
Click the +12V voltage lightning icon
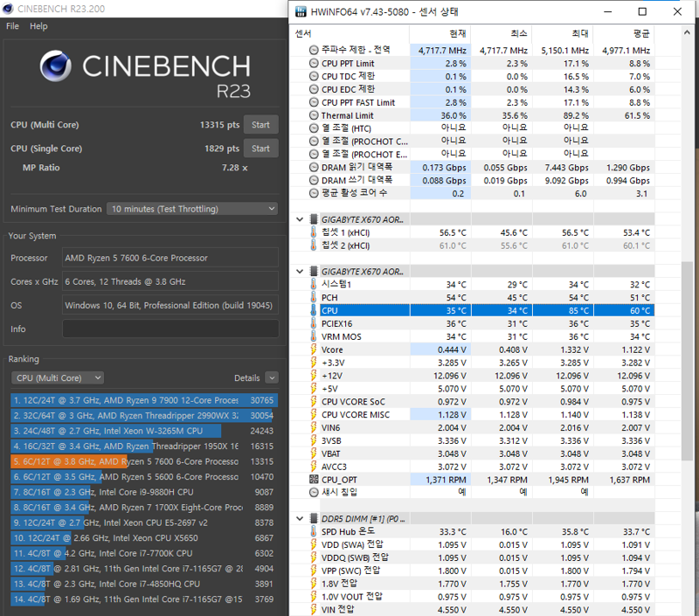[x=314, y=376]
